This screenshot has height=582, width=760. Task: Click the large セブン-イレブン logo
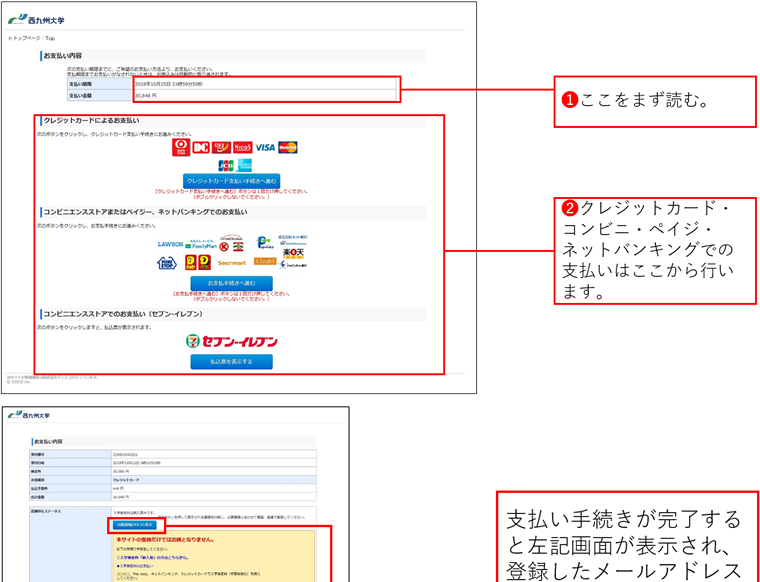click(x=232, y=342)
